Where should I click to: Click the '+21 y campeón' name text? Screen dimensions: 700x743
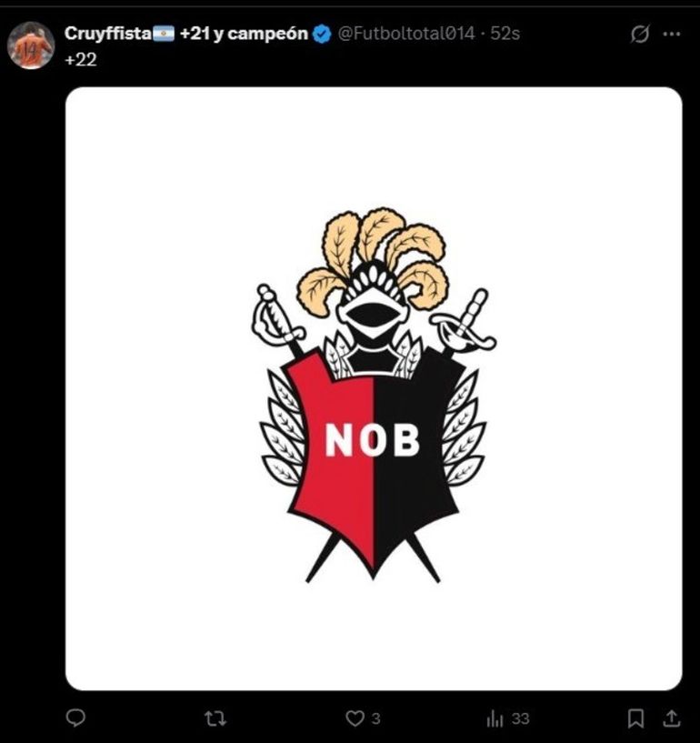point(244,35)
